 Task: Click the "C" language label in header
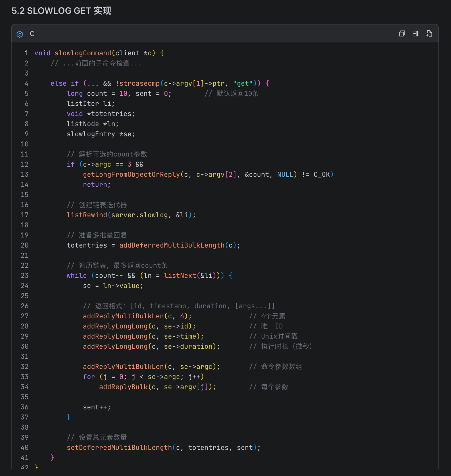32,34
